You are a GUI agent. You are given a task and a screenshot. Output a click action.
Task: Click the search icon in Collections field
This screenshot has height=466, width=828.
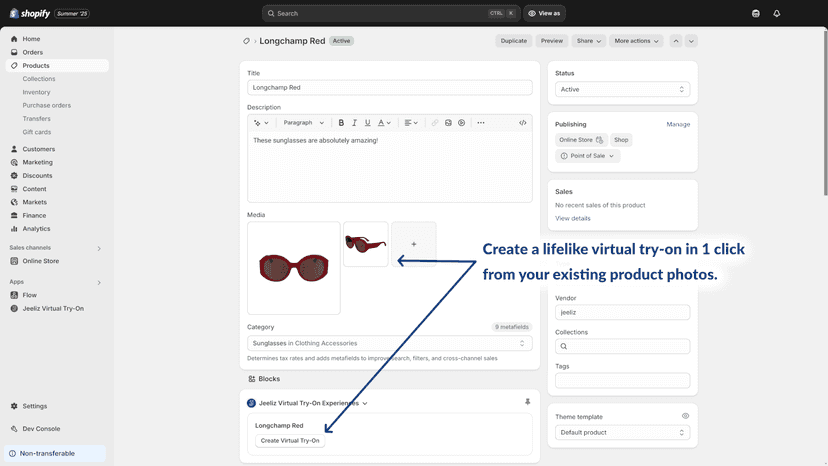pos(563,347)
